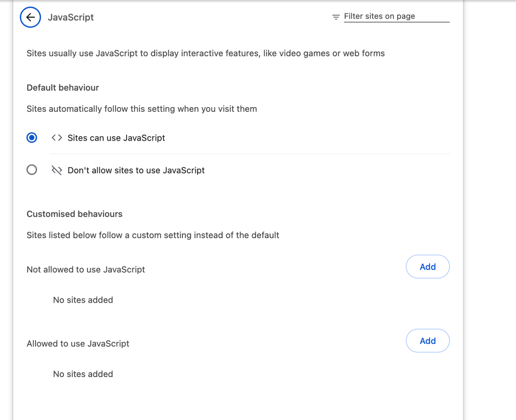Go back using the left arrow button
516x420 pixels.
tap(30, 17)
